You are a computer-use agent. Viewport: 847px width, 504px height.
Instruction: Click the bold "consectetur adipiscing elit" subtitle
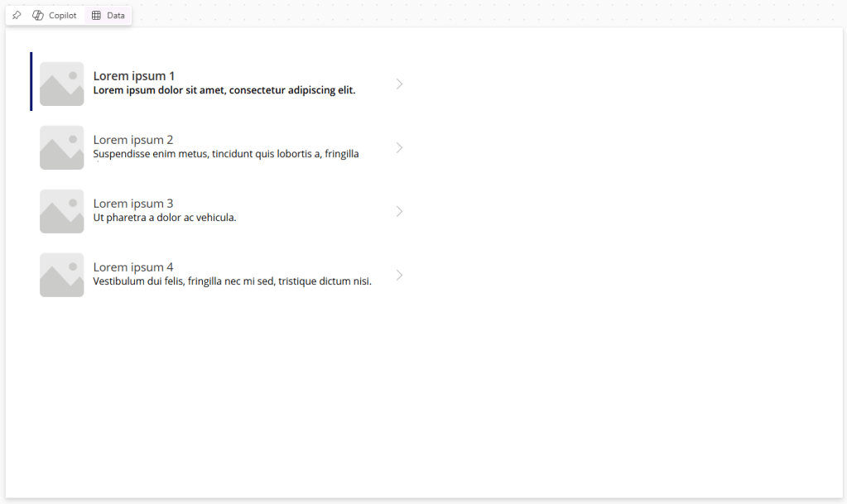point(224,90)
